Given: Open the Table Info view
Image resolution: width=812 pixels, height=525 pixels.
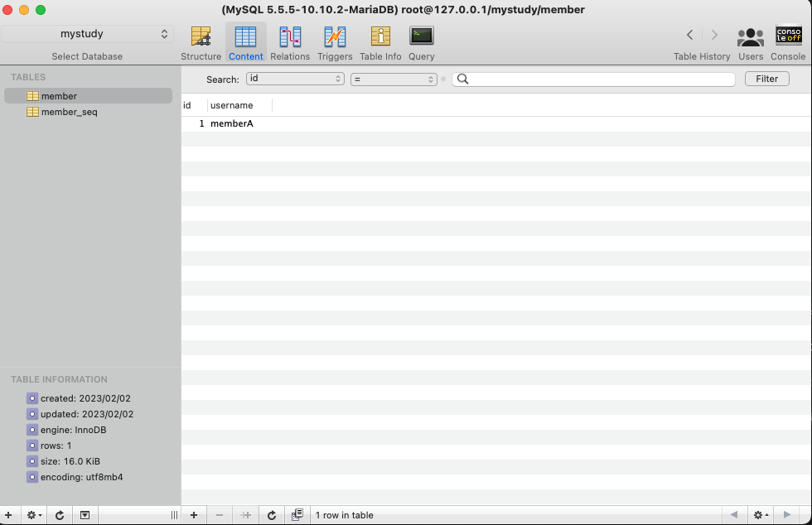Looking at the screenshot, I should (380, 44).
